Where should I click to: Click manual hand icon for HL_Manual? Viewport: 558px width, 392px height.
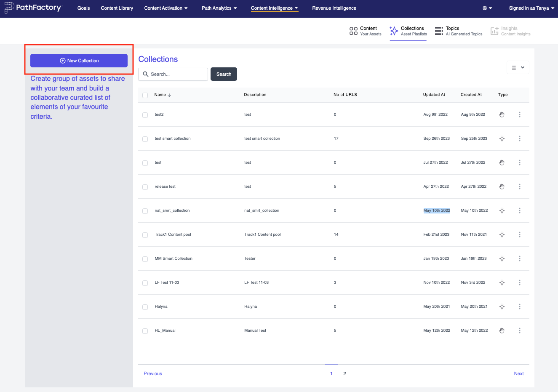tap(502, 331)
